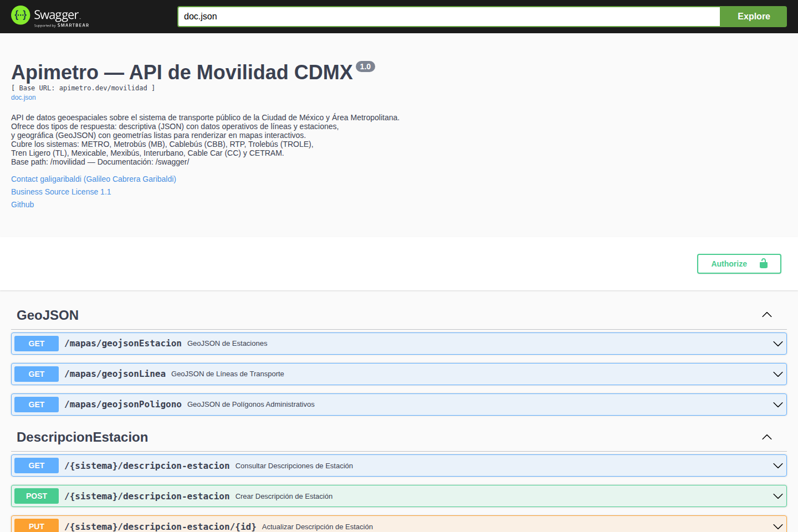Click the GET badge for /mapas/geojsonEstacion

[37, 344]
